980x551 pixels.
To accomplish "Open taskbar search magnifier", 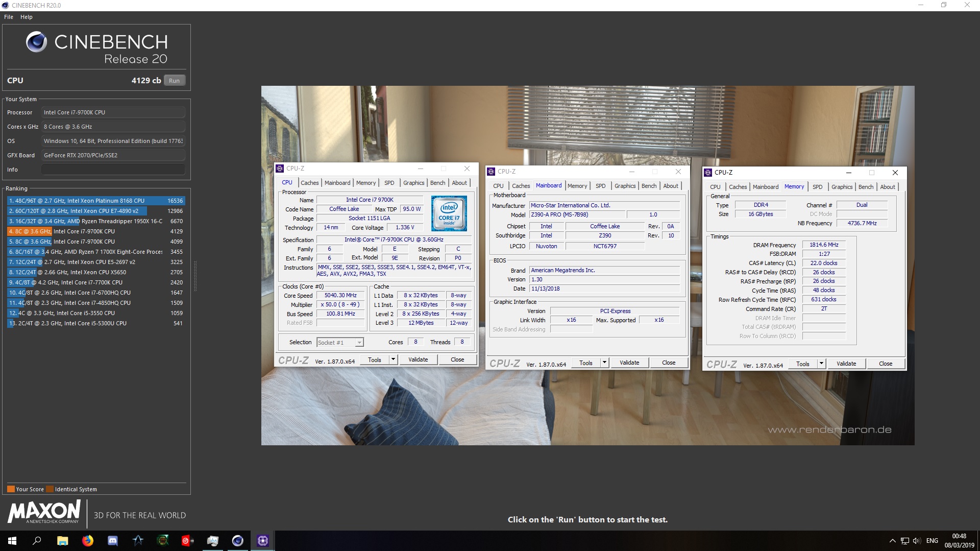I will (x=37, y=540).
